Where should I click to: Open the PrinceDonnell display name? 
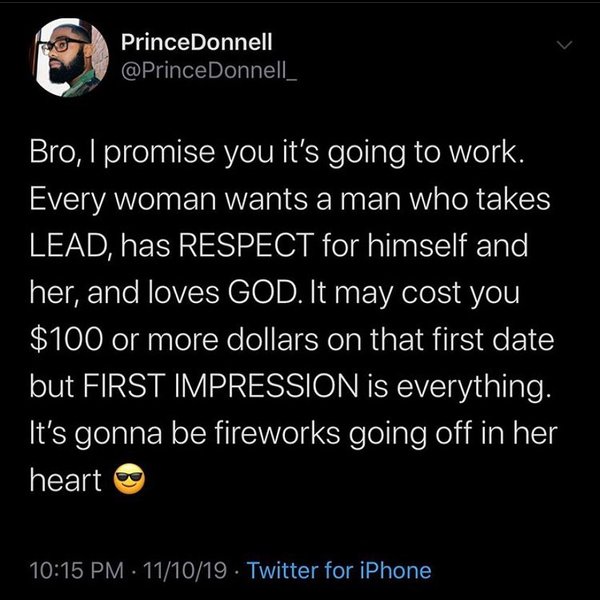tap(197, 41)
